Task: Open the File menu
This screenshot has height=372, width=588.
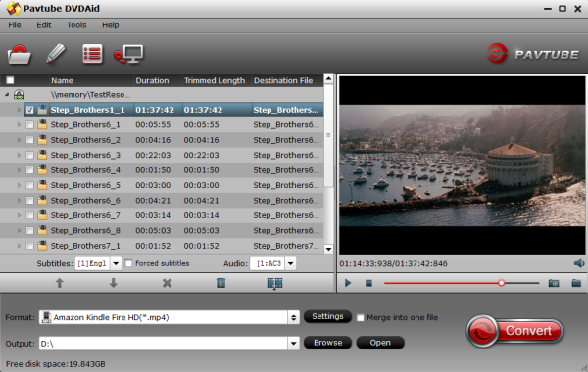Action: point(15,25)
